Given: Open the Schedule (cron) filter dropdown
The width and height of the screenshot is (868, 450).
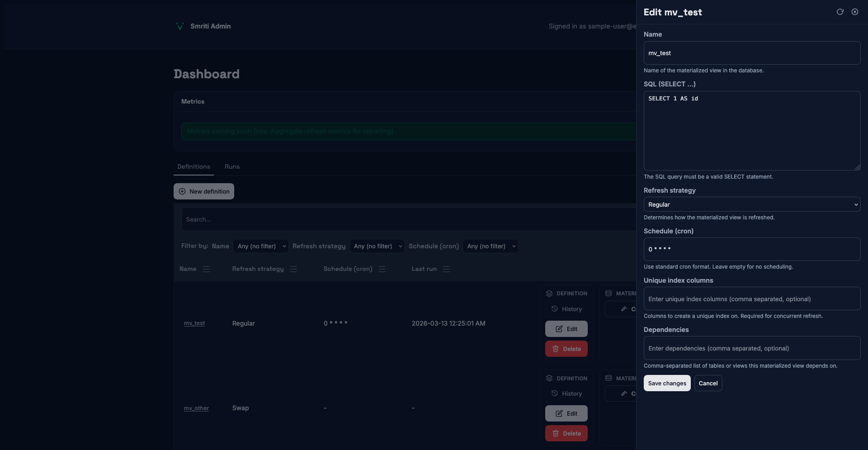Looking at the screenshot, I should 490,246.
